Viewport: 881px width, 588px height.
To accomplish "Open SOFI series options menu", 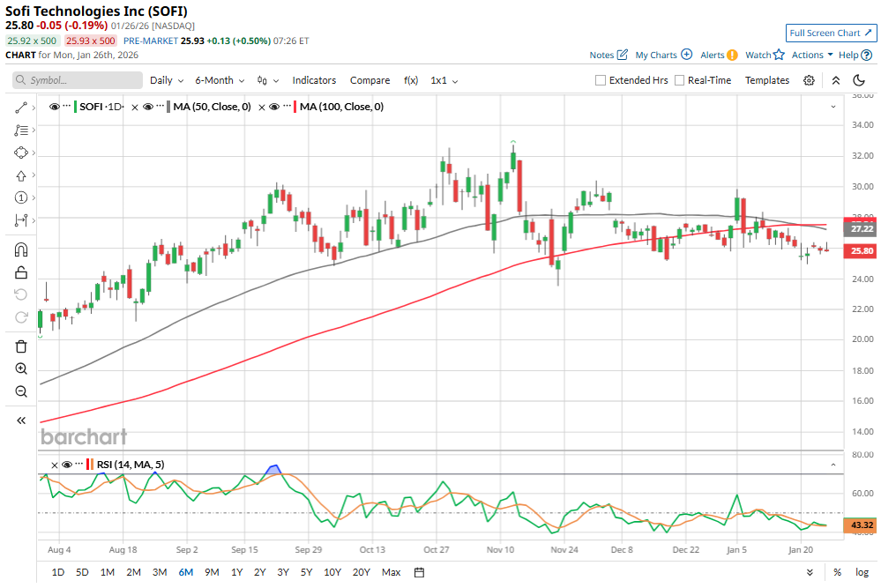I will [67, 106].
